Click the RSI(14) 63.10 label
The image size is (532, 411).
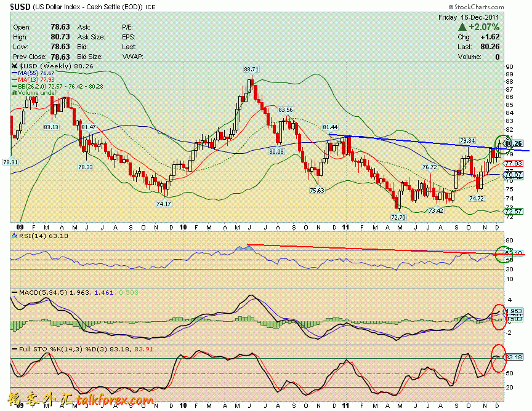click(x=44, y=236)
